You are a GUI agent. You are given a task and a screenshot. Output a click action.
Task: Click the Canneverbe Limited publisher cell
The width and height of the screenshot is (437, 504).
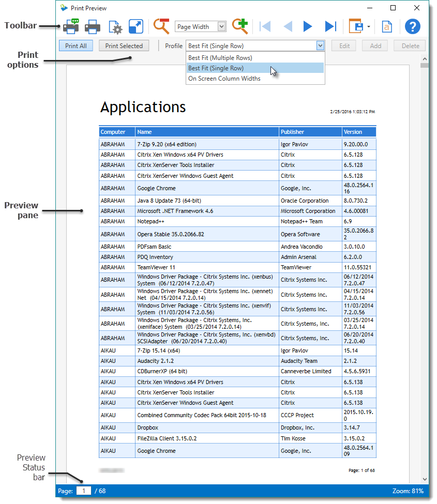tap(310, 371)
